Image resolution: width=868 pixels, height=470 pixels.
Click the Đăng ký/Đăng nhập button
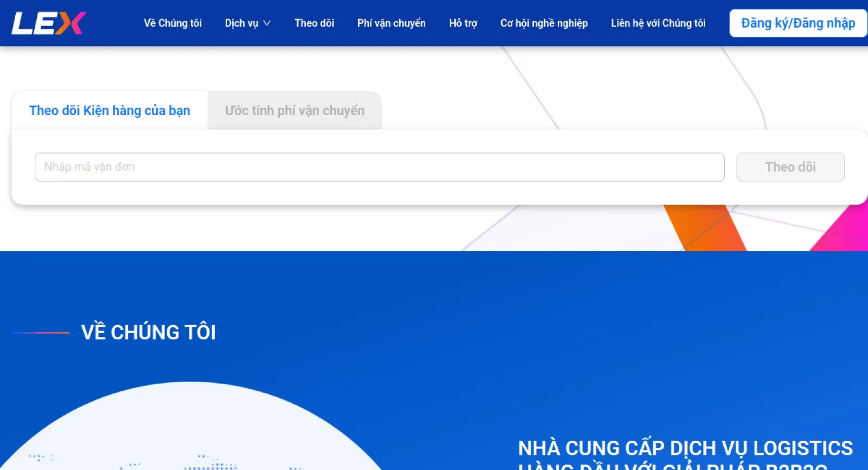798,23
